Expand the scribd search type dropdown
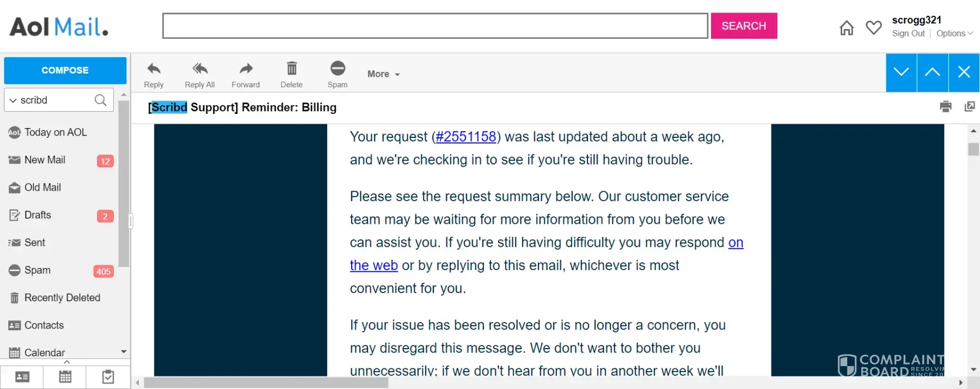Image resolution: width=980 pixels, height=389 pixels. (x=13, y=101)
